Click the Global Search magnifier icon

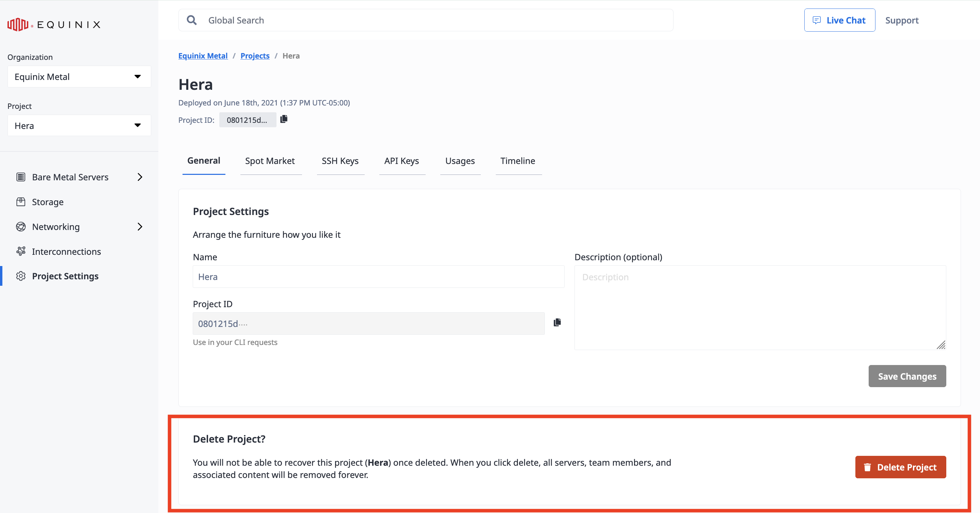click(192, 20)
